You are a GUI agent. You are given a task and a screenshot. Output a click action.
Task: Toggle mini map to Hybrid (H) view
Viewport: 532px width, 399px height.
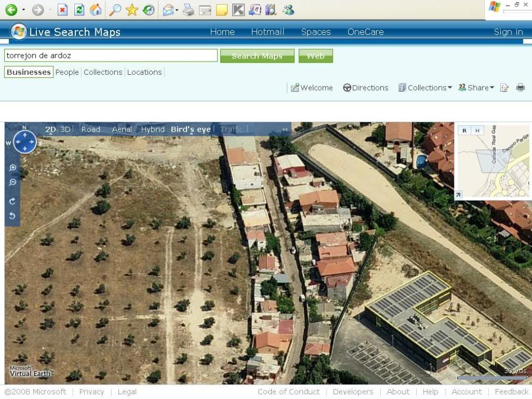pyautogui.click(x=477, y=131)
